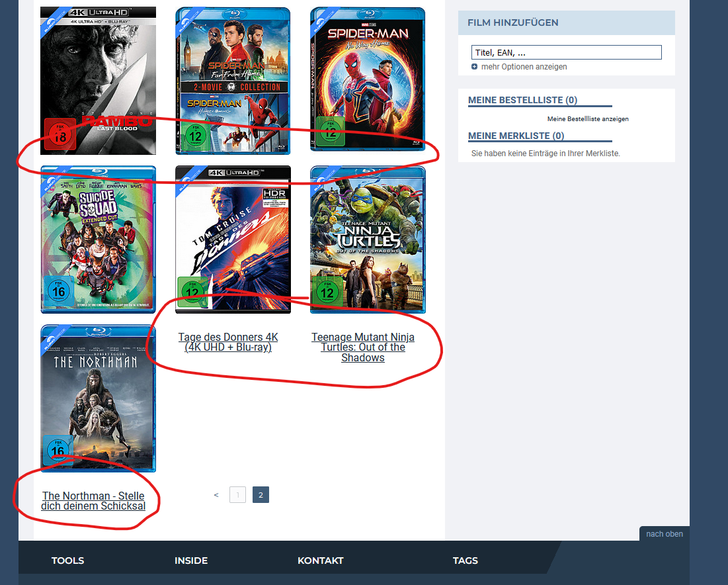Image resolution: width=728 pixels, height=585 pixels.
Task: Open the INSIDE footer section
Action: point(191,561)
